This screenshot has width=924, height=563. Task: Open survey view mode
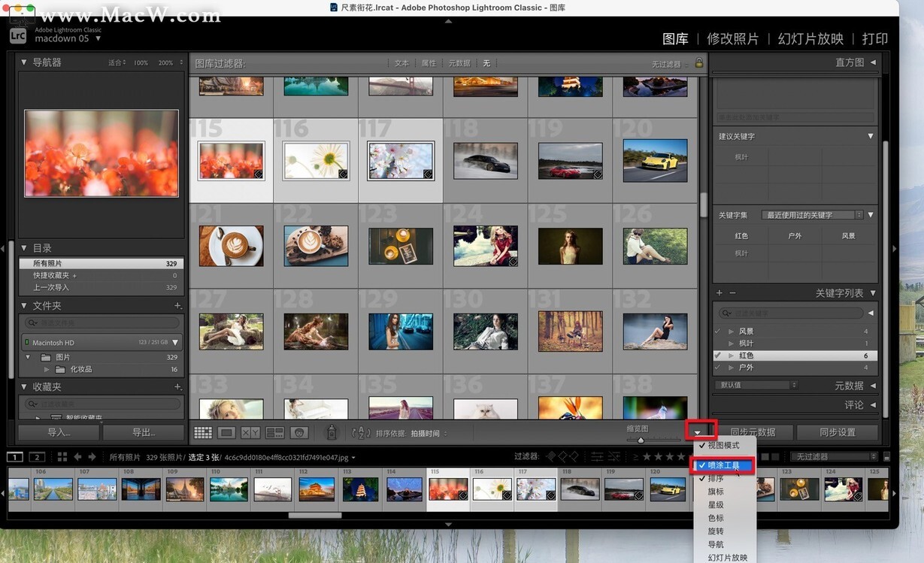[x=275, y=433]
